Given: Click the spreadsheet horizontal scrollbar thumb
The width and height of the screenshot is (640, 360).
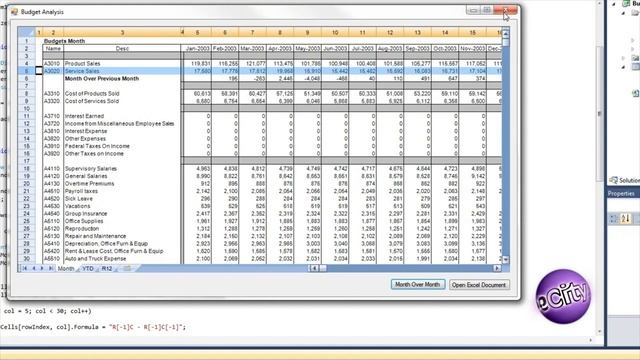Looking at the screenshot, I should [x=323, y=268].
